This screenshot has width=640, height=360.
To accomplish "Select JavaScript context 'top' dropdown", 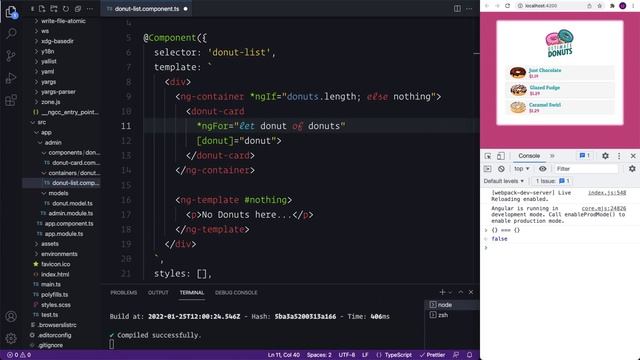I will [x=522, y=169].
